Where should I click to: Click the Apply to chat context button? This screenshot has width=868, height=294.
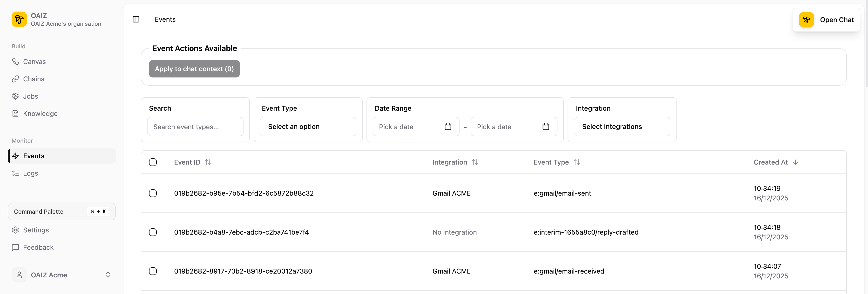(194, 69)
